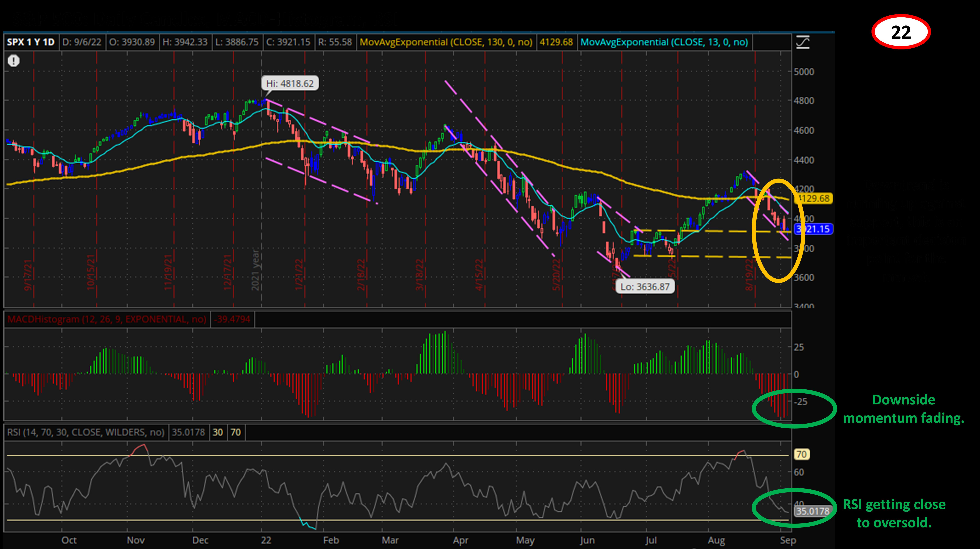
Task: Click the 5/20/22 expiration date marker
Action: pyautogui.click(x=556, y=275)
